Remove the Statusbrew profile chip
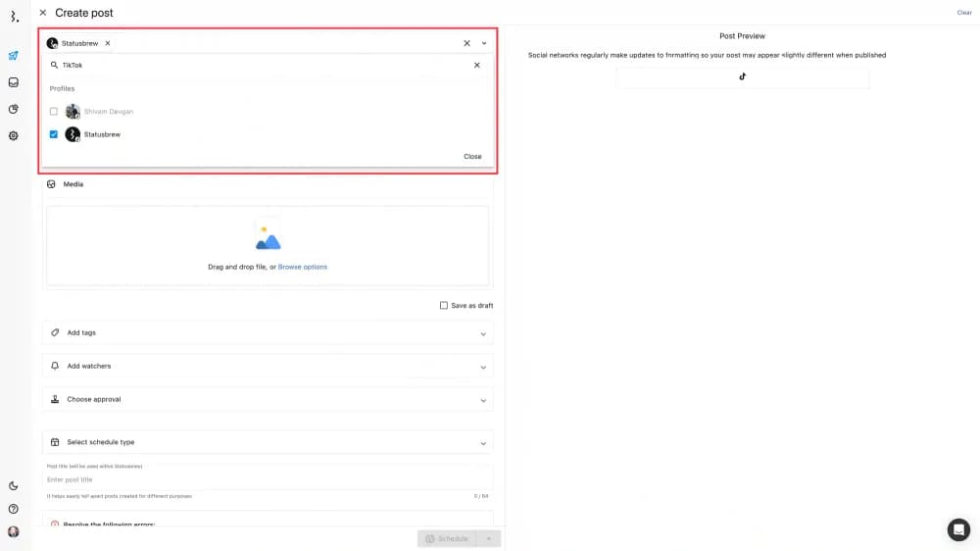Viewport: 980px width, 551px height. (x=108, y=43)
